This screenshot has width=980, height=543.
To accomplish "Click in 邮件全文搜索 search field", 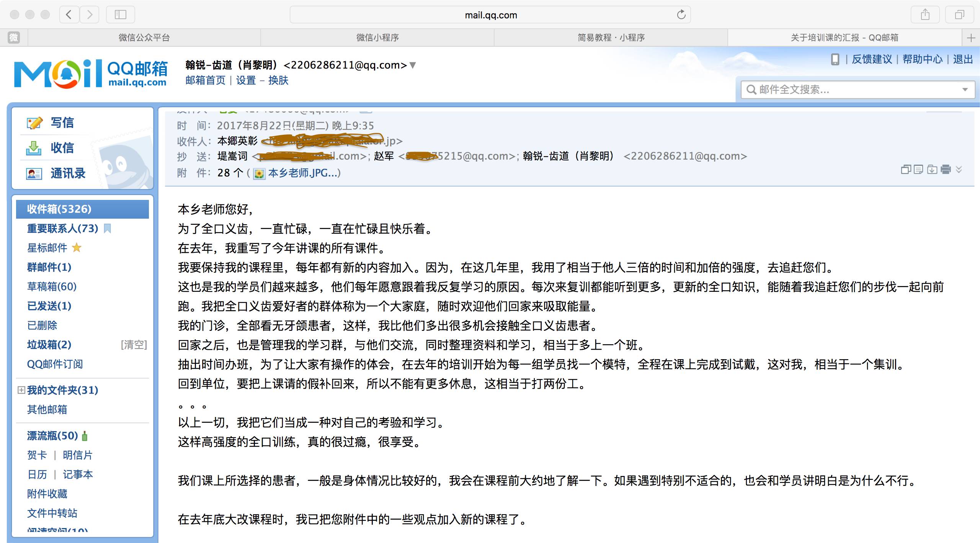I will click(x=857, y=90).
